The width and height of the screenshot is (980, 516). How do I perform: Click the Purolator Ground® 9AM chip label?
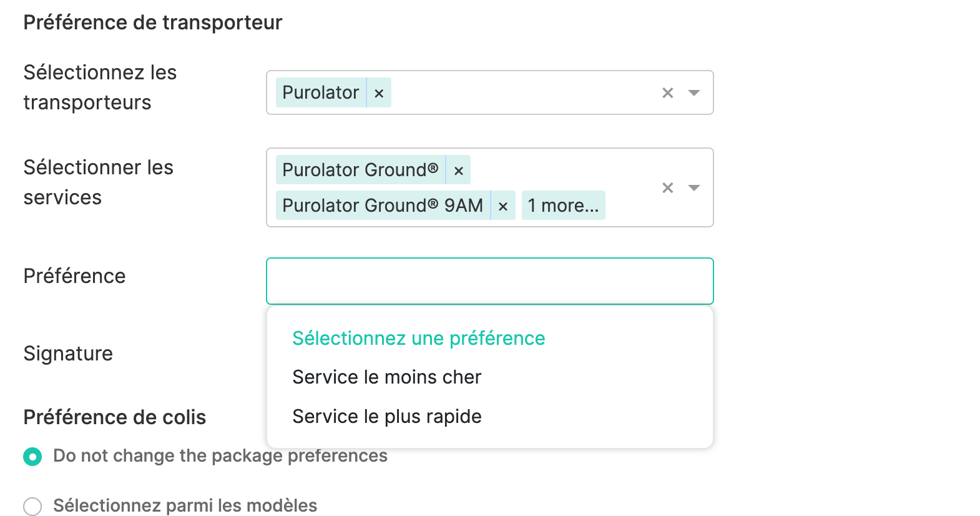[x=382, y=206]
